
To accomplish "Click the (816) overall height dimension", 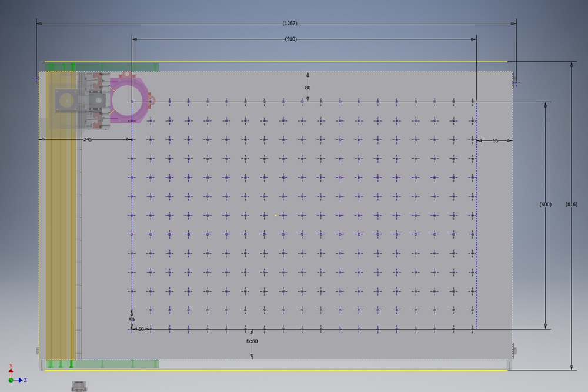I will 571,204.
